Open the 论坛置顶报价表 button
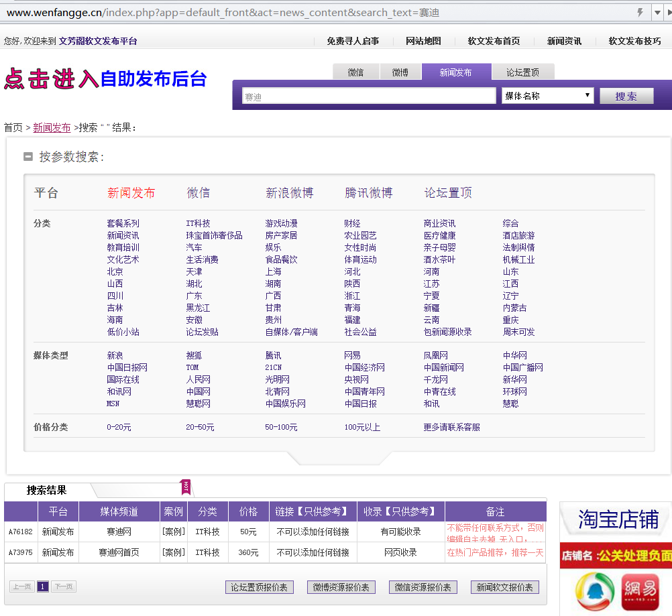Screen dimensions: 672x616 pyautogui.click(x=260, y=587)
